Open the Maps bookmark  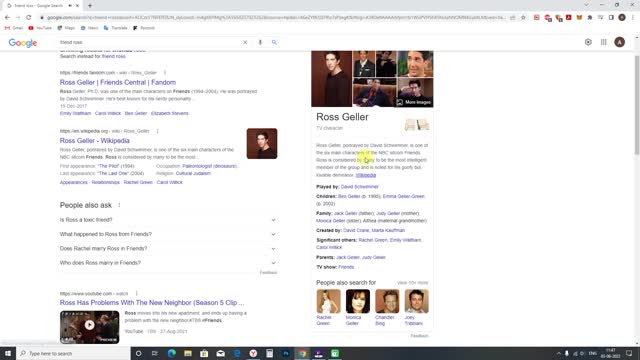coord(66,28)
